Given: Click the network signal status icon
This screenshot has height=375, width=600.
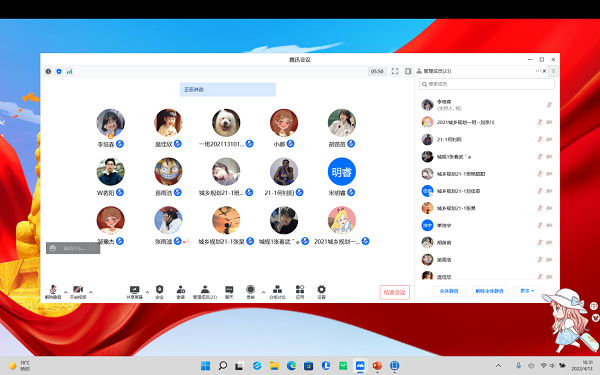Looking at the screenshot, I should pos(69,71).
